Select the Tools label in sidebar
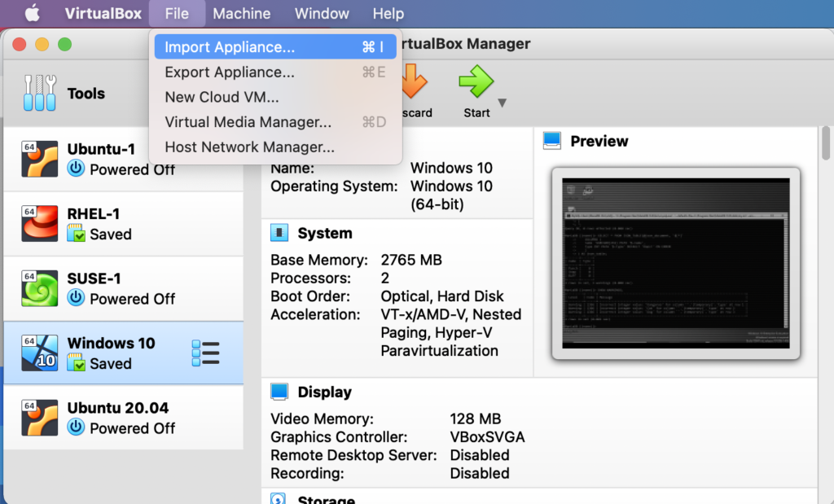 [86, 94]
